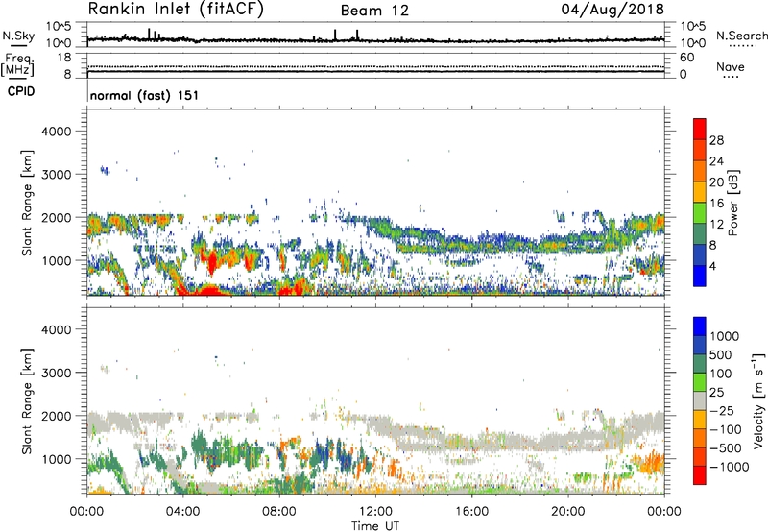Click the '20:00' time axis label
768x532 pixels.
pos(567,512)
